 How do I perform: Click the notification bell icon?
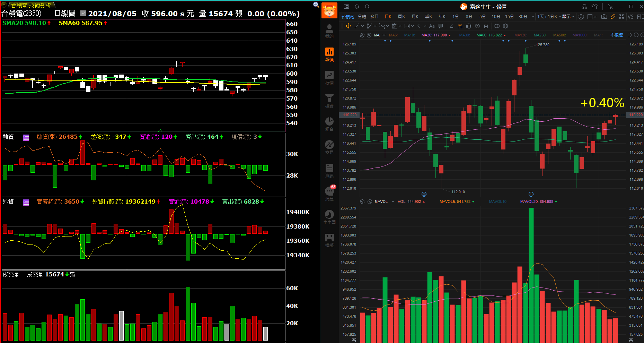[x=356, y=7]
